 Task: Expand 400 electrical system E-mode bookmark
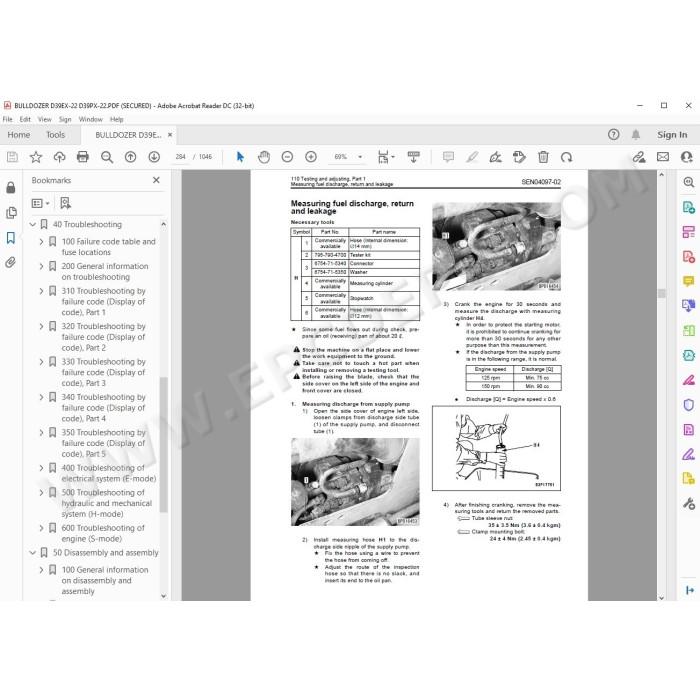[x=41, y=468]
